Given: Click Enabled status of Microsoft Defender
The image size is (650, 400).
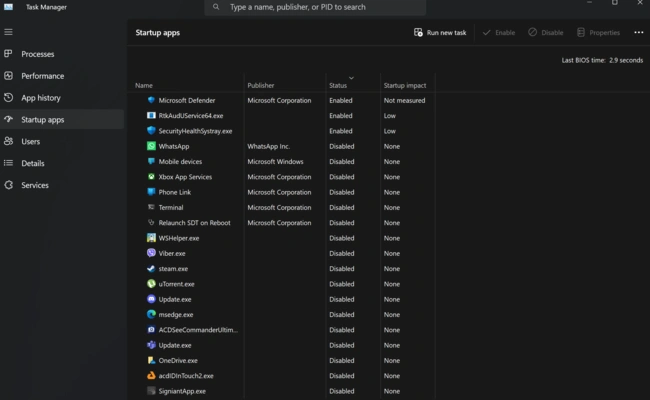Looking at the screenshot, I should pos(341,100).
